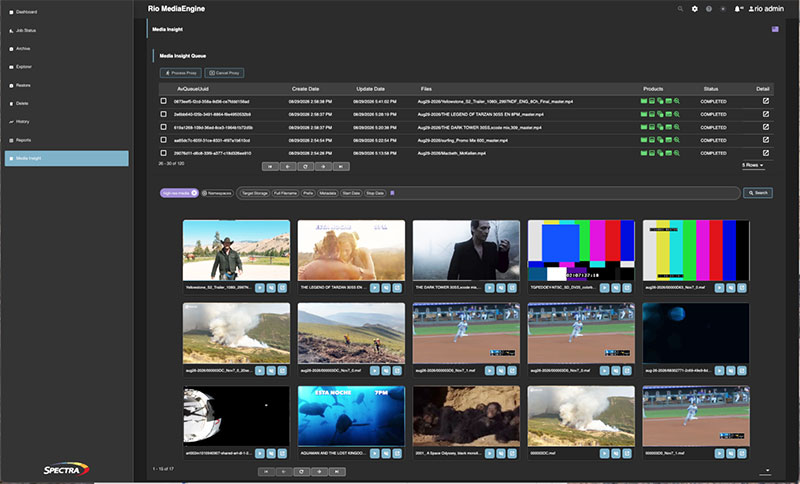Open detail for surfing_Promo queue row
This screenshot has height=484, width=800.
click(765, 140)
